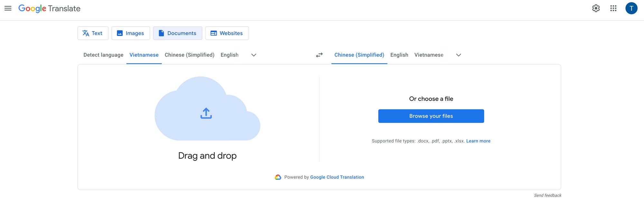This screenshot has height=205, width=644.
Task: Expand more target languages list
Action: pos(459,55)
